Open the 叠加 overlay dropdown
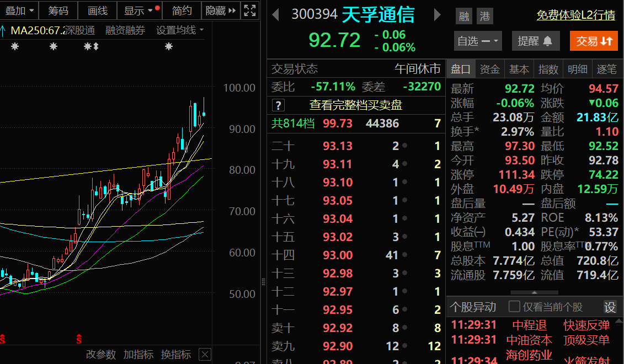 [19, 10]
